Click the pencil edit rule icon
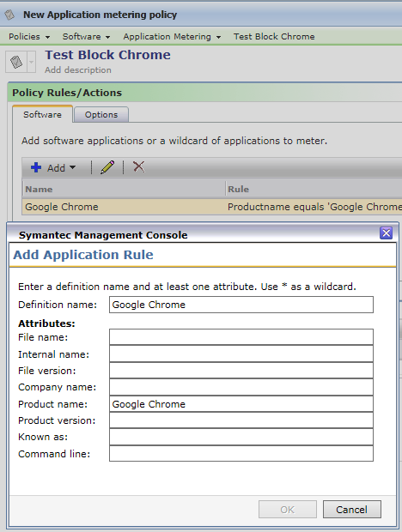 107,167
